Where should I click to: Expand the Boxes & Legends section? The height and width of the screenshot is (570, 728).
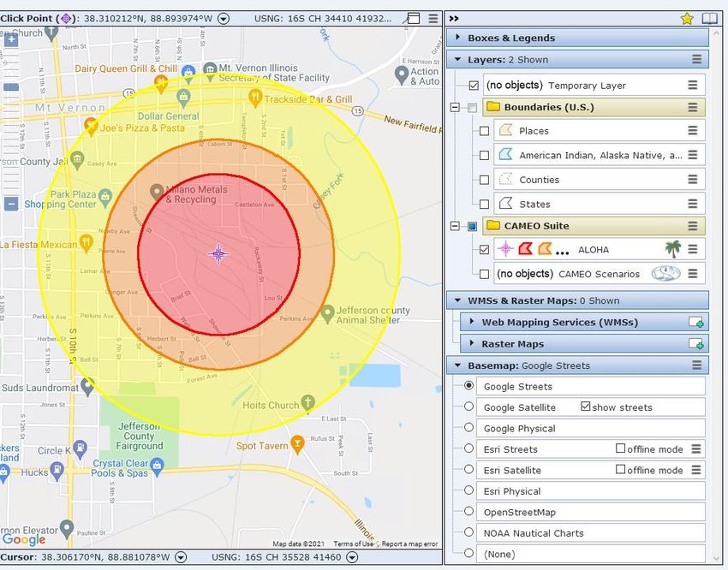coord(458,37)
